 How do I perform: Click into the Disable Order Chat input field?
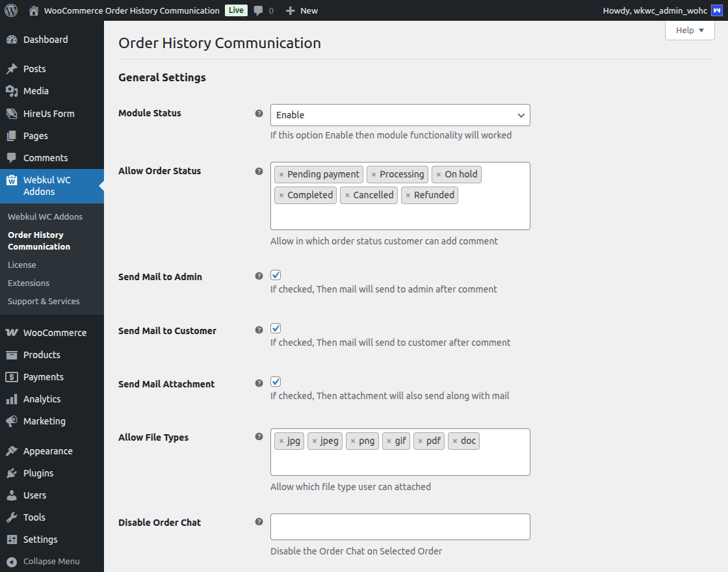pyautogui.click(x=400, y=526)
